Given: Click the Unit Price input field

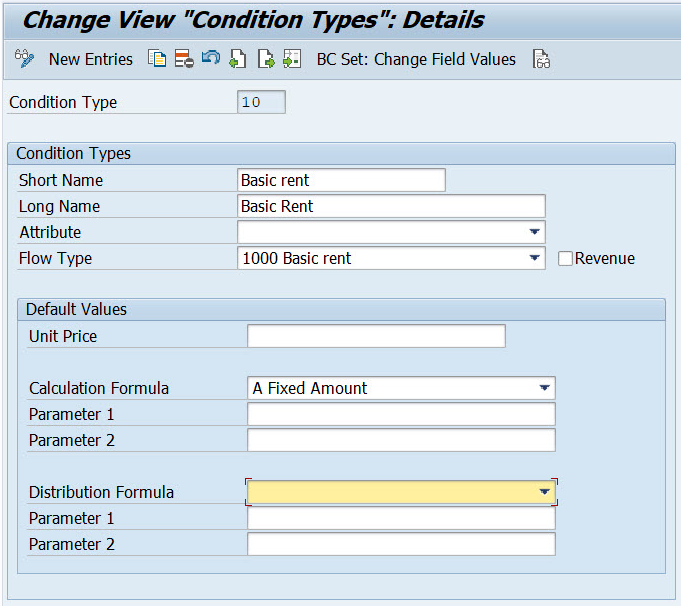Looking at the screenshot, I should coord(376,336).
